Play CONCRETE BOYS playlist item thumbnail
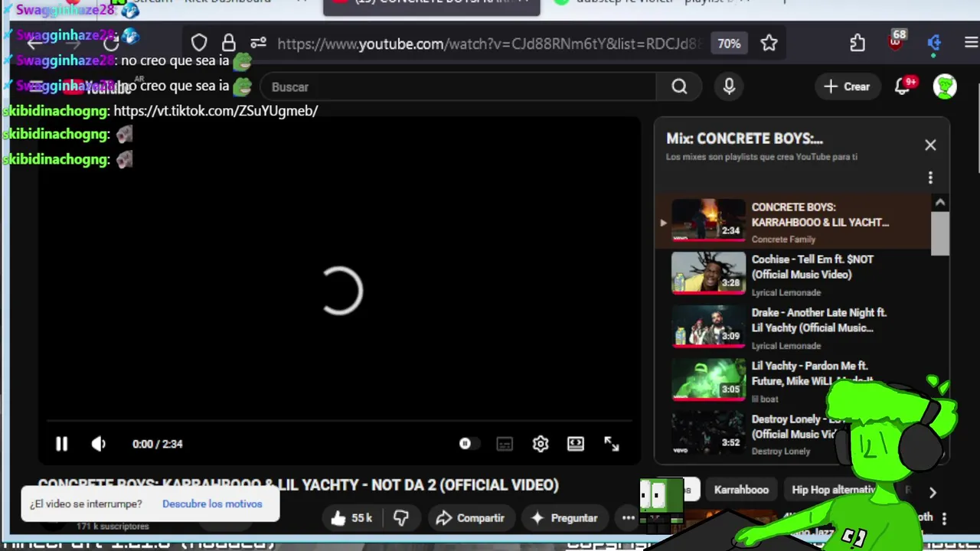 [708, 220]
